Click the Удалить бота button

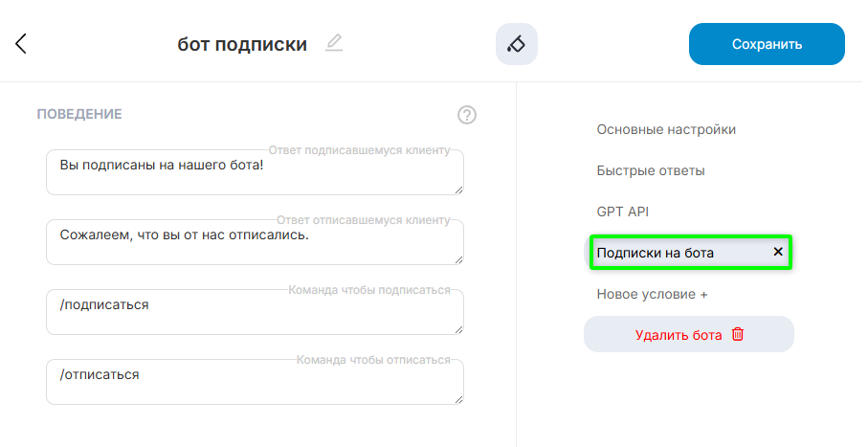point(679,335)
